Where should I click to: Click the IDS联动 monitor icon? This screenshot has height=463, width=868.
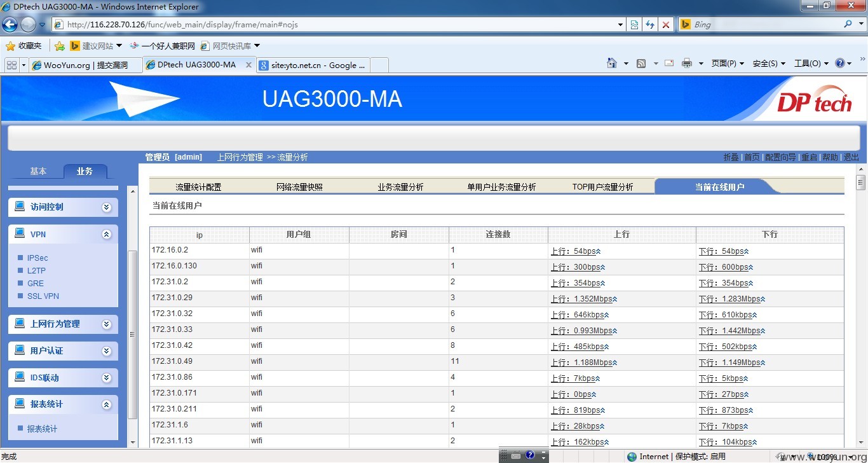point(19,377)
